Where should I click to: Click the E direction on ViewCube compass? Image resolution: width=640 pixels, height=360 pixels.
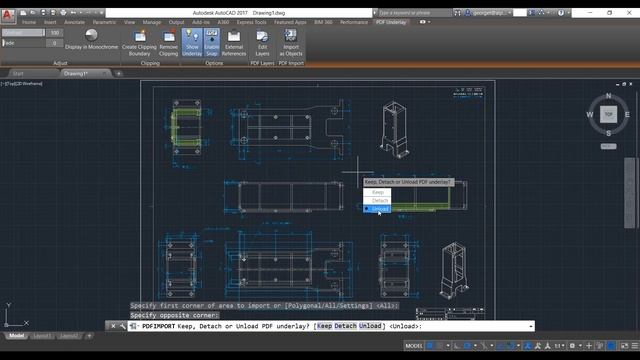pos(627,115)
